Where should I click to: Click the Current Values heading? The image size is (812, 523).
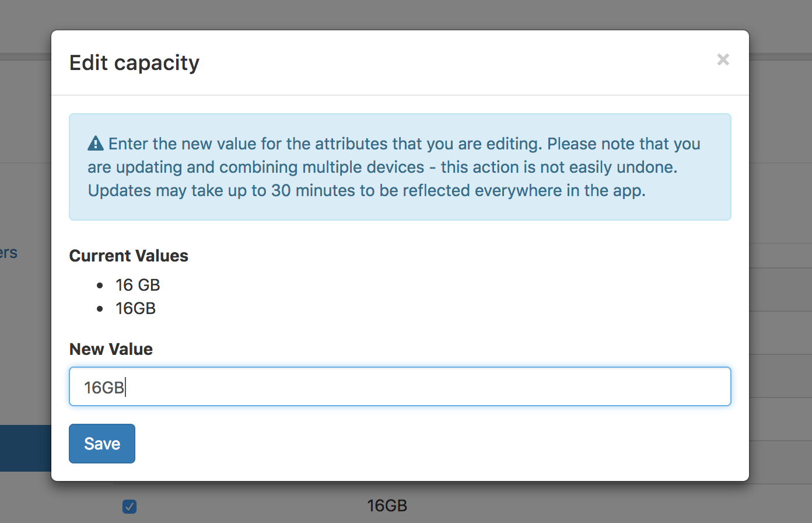pyautogui.click(x=129, y=256)
